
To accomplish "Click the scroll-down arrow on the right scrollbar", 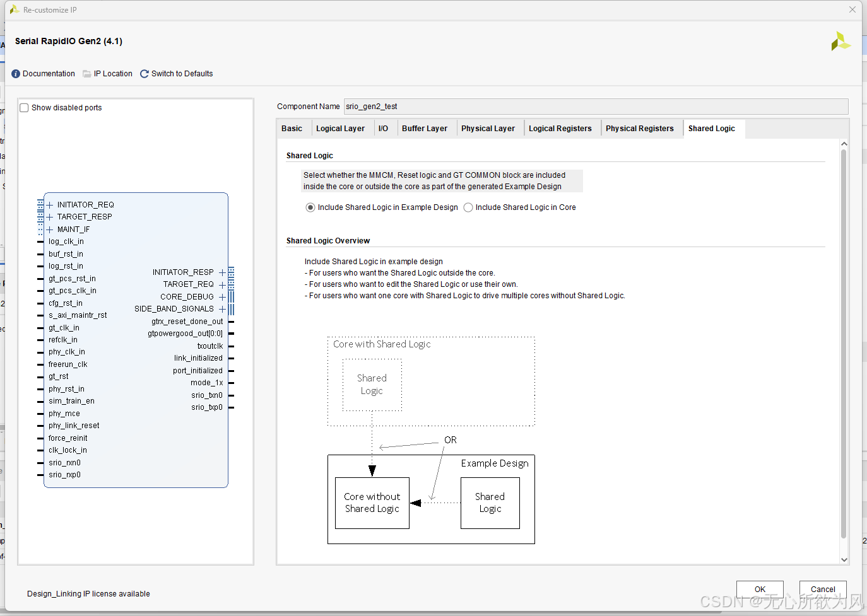I will [x=844, y=560].
